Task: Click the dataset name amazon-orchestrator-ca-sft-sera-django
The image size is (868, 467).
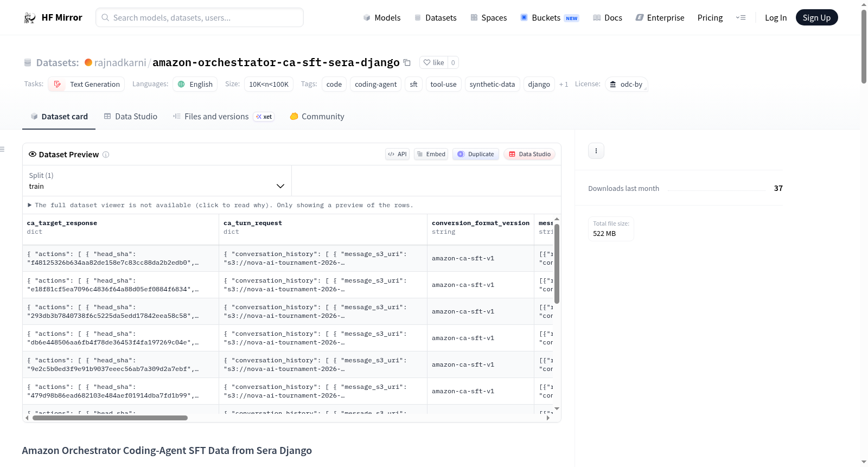Action: coord(276,62)
